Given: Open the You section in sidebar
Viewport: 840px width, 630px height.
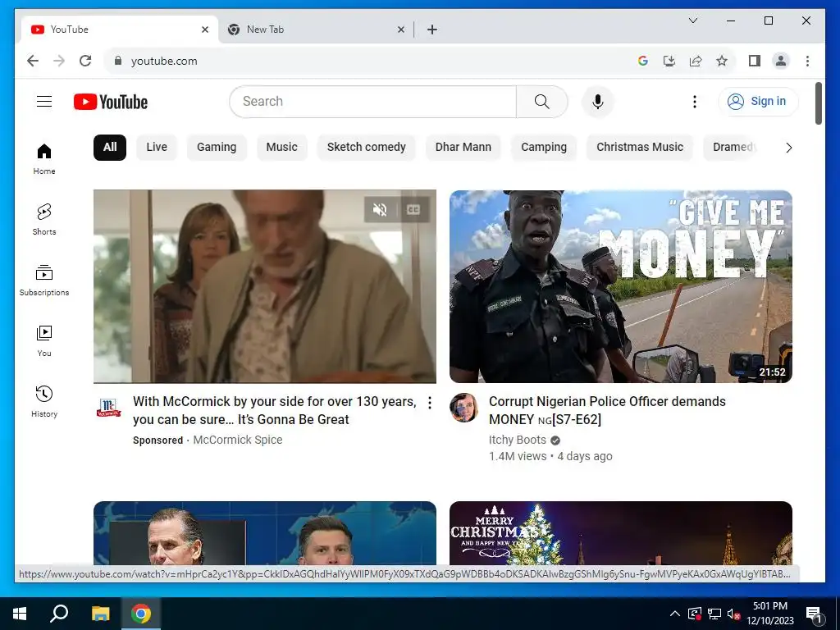Looking at the screenshot, I should tap(44, 340).
